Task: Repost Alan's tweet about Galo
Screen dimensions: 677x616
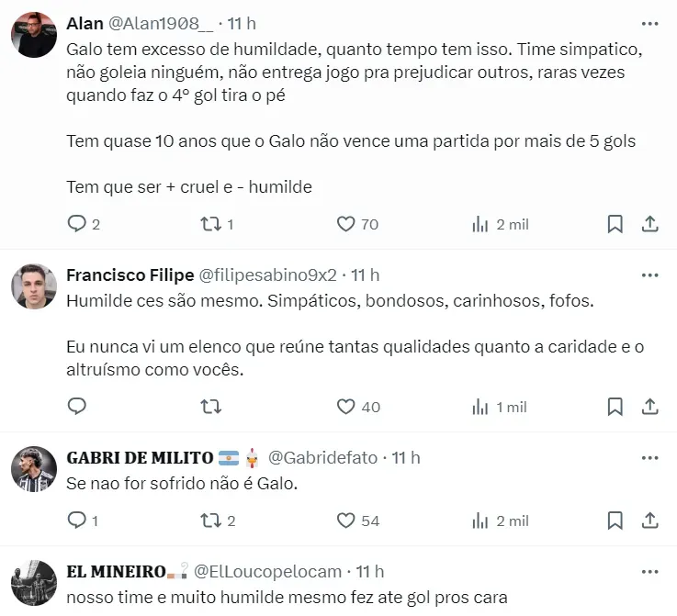Action: (210, 224)
